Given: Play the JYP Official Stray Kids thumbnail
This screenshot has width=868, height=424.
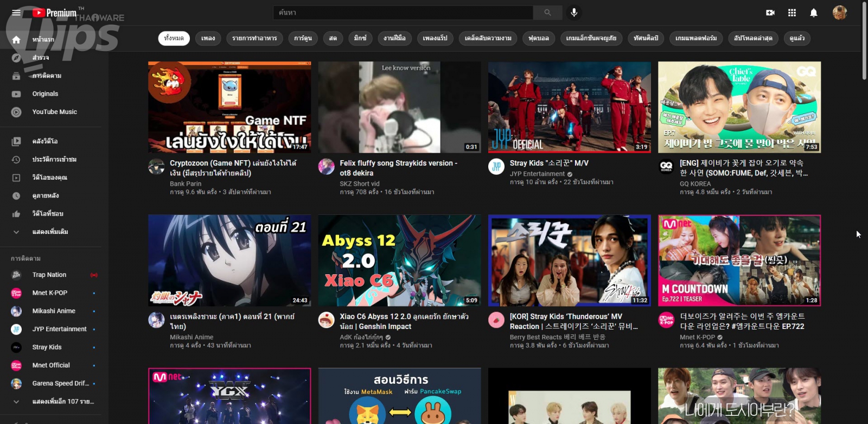Looking at the screenshot, I should (x=570, y=107).
